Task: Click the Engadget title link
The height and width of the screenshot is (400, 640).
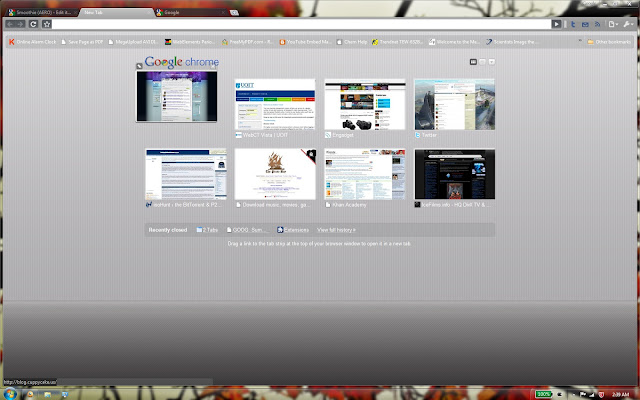Action: [343, 135]
